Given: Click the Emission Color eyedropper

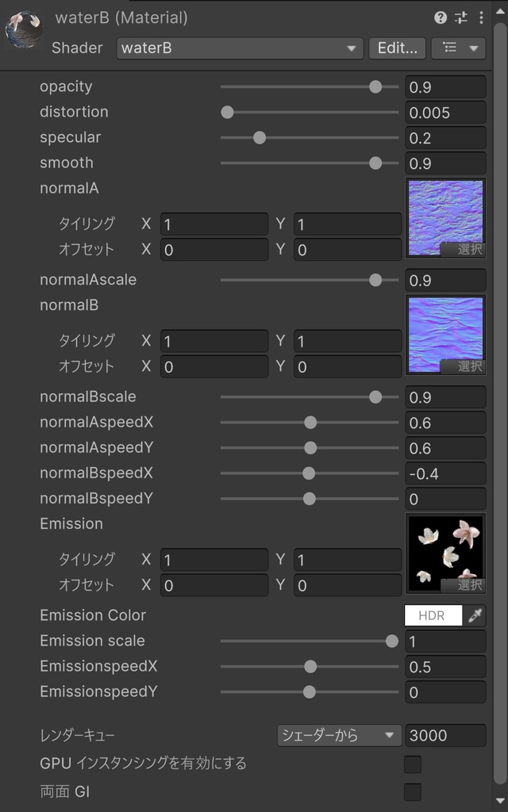Looking at the screenshot, I should coord(476,615).
